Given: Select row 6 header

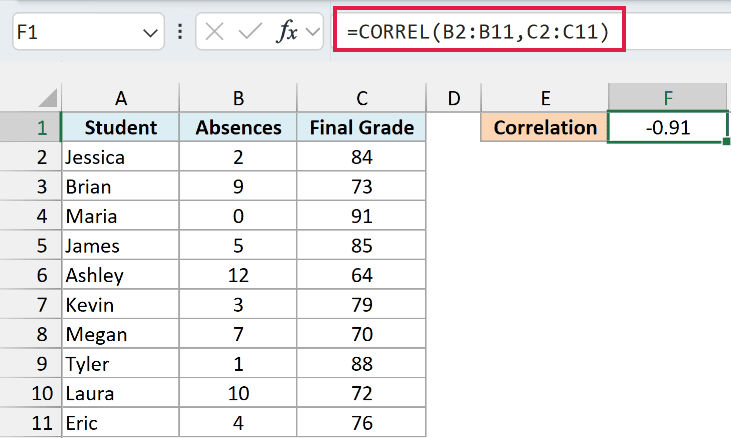Looking at the screenshot, I should (31, 275).
